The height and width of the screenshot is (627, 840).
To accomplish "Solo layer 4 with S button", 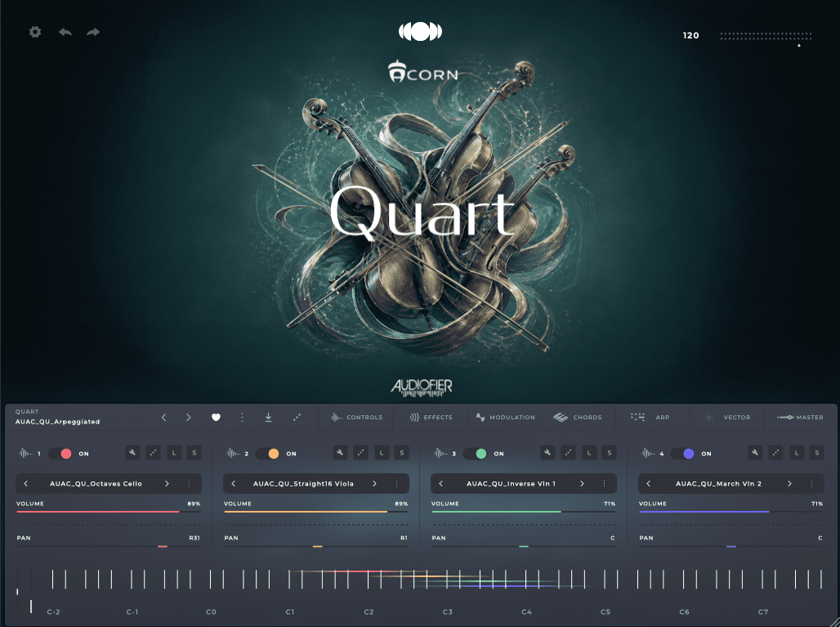I will click(816, 453).
